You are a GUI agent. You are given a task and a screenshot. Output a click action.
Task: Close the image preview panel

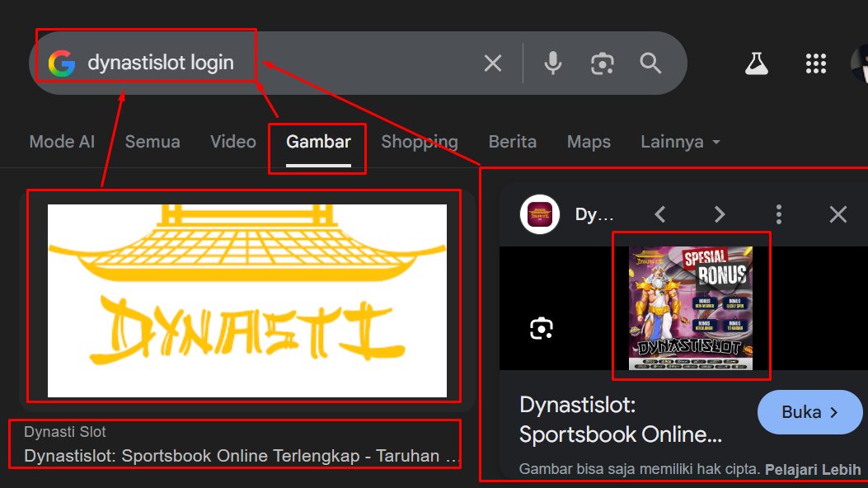pos(838,214)
